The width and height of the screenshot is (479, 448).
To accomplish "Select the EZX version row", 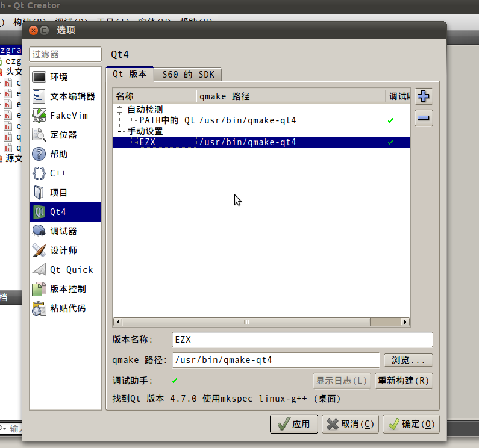I will pyautogui.click(x=261, y=142).
